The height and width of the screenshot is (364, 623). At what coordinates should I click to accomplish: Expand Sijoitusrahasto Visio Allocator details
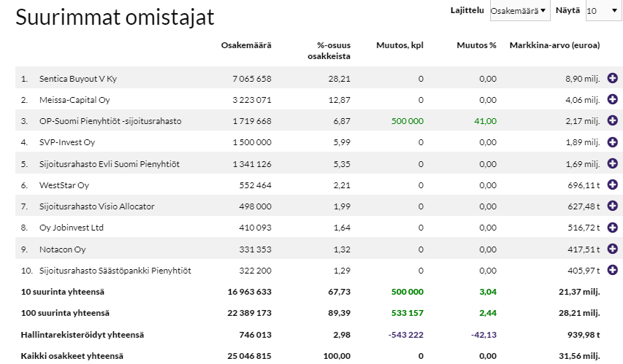(612, 206)
